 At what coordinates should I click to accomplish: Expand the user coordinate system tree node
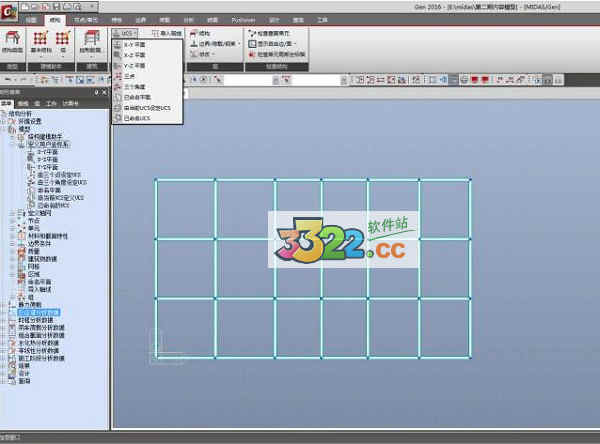coord(13,144)
